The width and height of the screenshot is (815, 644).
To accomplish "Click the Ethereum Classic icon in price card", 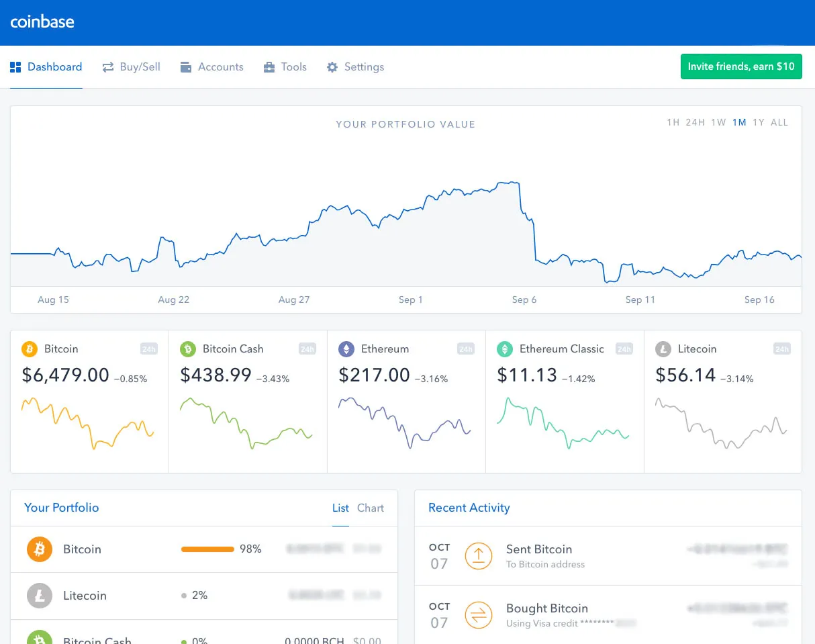I will tap(505, 349).
